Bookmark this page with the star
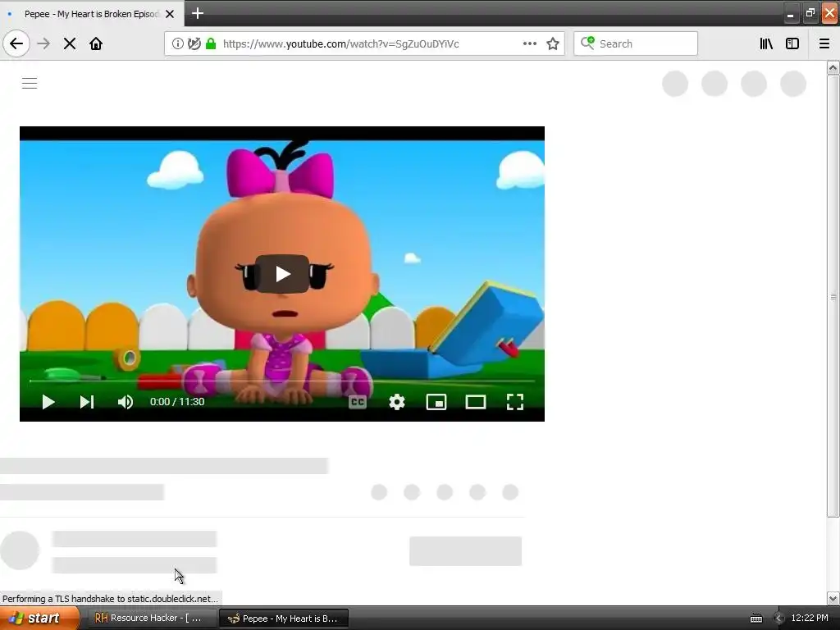The height and width of the screenshot is (630, 840). point(553,43)
